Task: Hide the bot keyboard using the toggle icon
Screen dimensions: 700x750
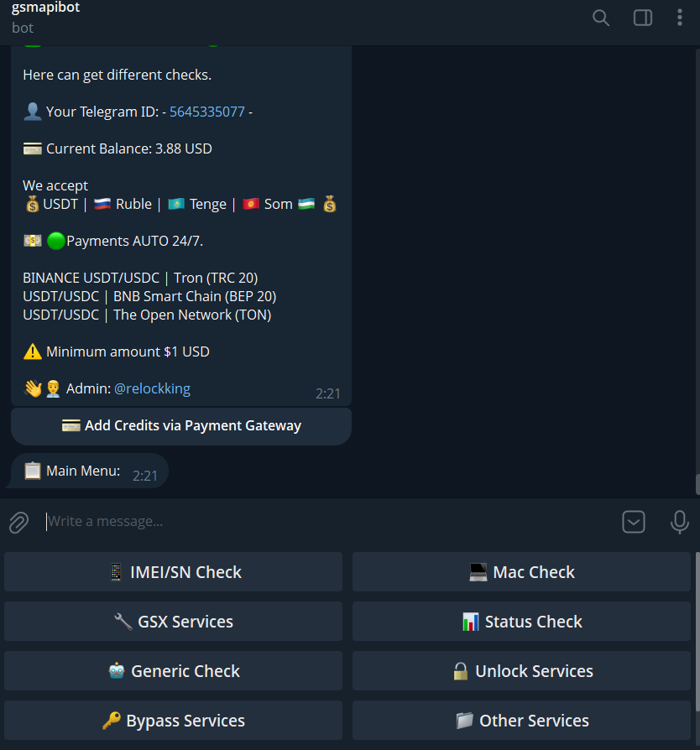Action: 634,522
